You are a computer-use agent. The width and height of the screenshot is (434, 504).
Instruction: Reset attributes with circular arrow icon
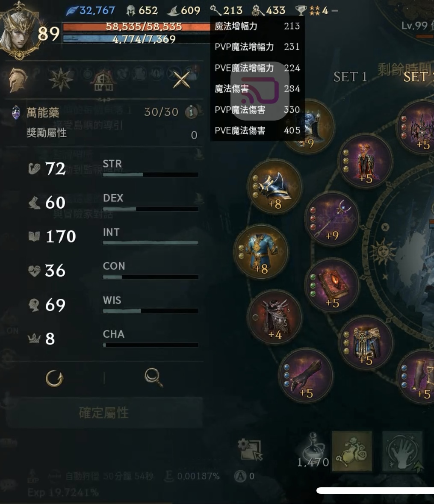click(55, 378)
